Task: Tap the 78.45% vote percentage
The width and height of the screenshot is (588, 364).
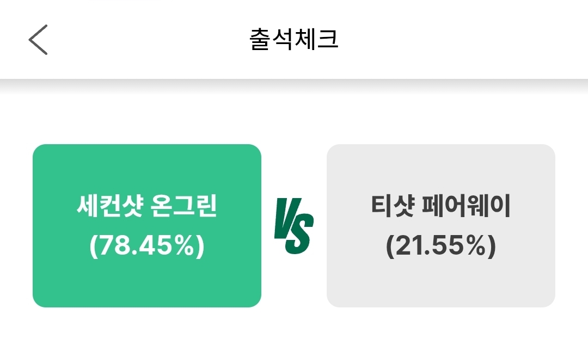Action: (x=147, y=246)
